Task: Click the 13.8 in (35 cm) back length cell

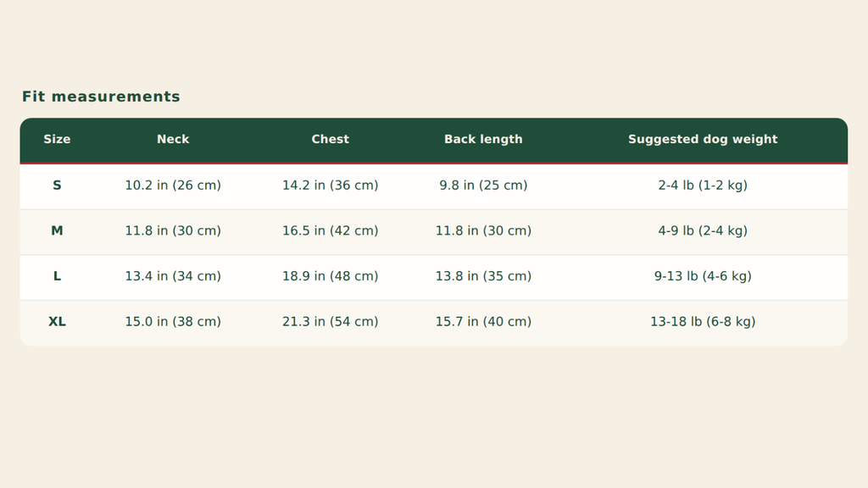Action: click(x=483, y=276)
